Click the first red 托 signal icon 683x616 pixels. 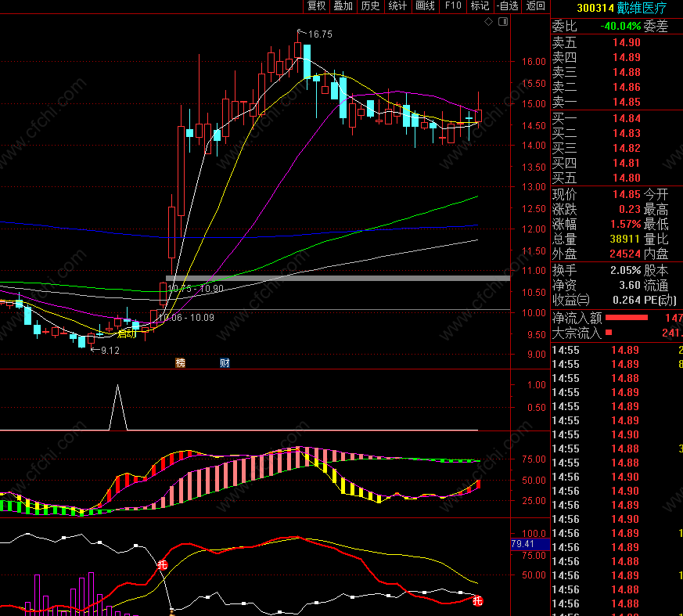(x=163, y=565)
